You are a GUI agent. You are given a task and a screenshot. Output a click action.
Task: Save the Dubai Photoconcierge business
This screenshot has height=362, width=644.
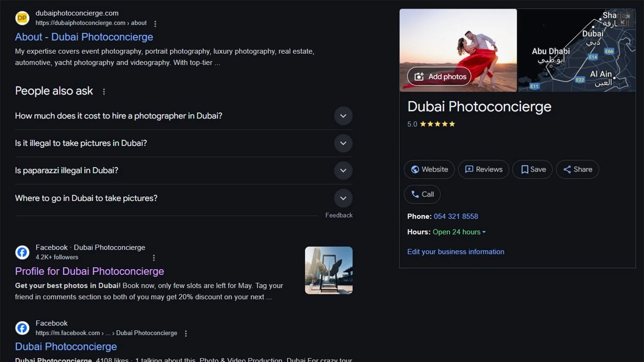pos(532,169)
